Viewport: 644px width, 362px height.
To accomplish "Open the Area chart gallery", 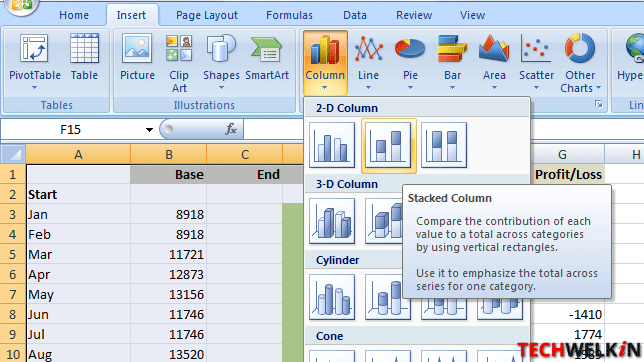I will tap(494, 62).
